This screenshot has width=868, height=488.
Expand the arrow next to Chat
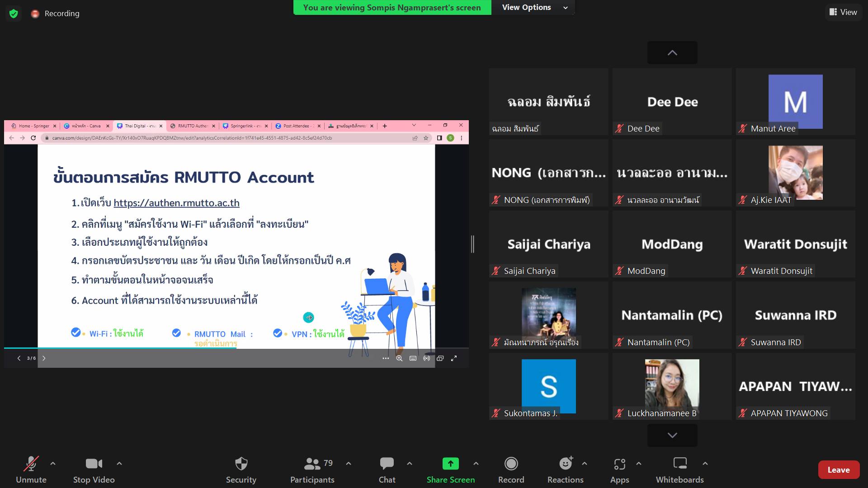click(410, 463)
